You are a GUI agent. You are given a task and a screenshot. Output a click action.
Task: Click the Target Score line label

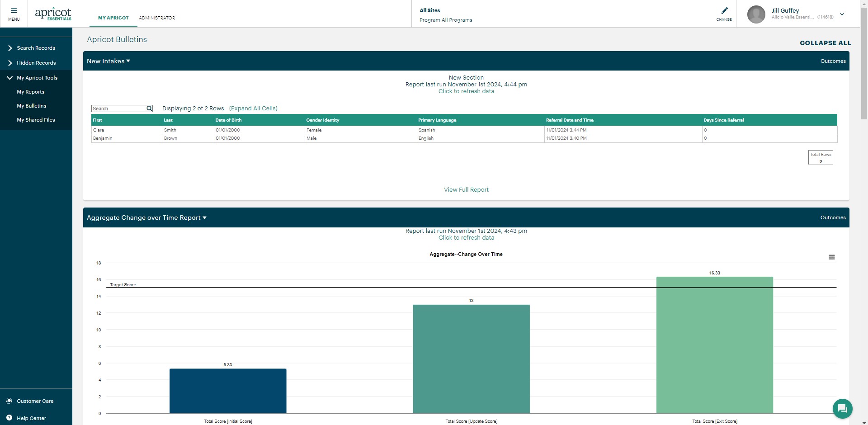click(x=123, y=285)
